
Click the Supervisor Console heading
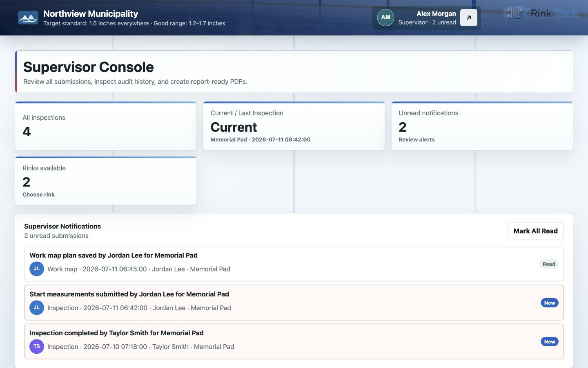[89, 67]
